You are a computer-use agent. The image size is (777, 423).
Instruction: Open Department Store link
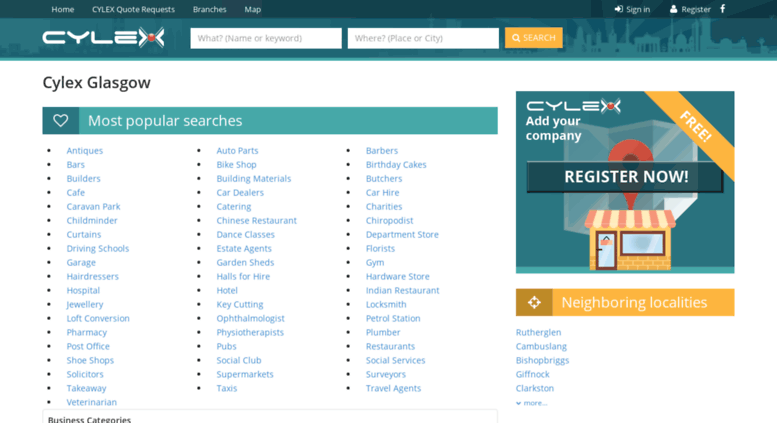402,234
